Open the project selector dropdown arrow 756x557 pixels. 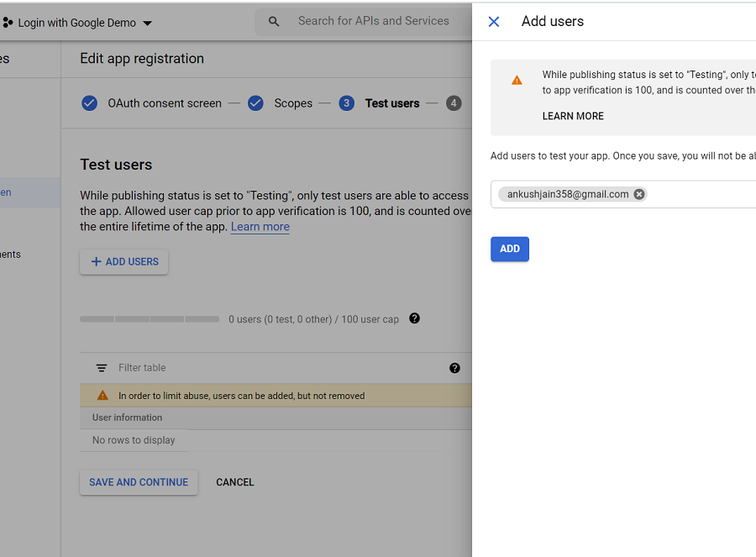[x=148, y=24]
